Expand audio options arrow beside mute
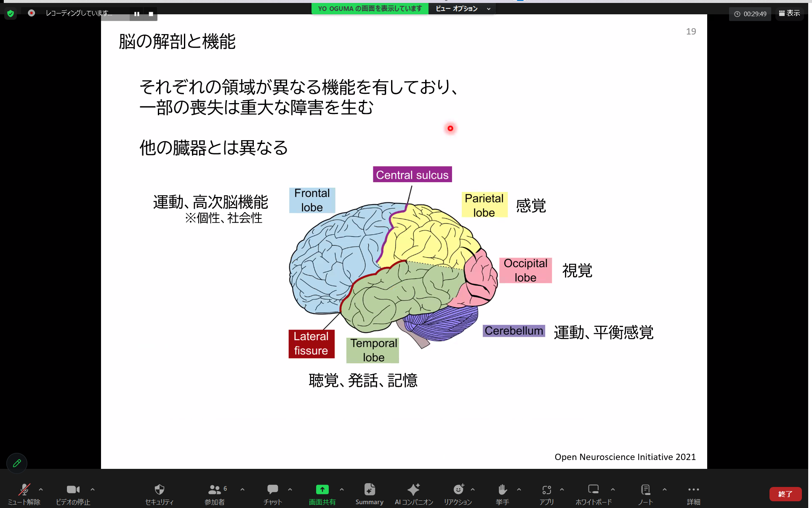Image resolution: width=812 pixels, height=508 pixels. point(41,489)
